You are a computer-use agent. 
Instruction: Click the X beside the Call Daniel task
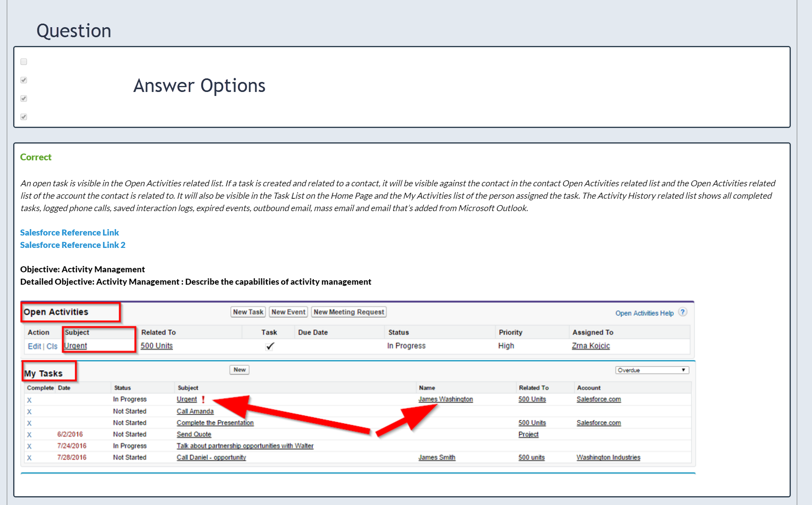pyautogui.click(x=29, y=458)
